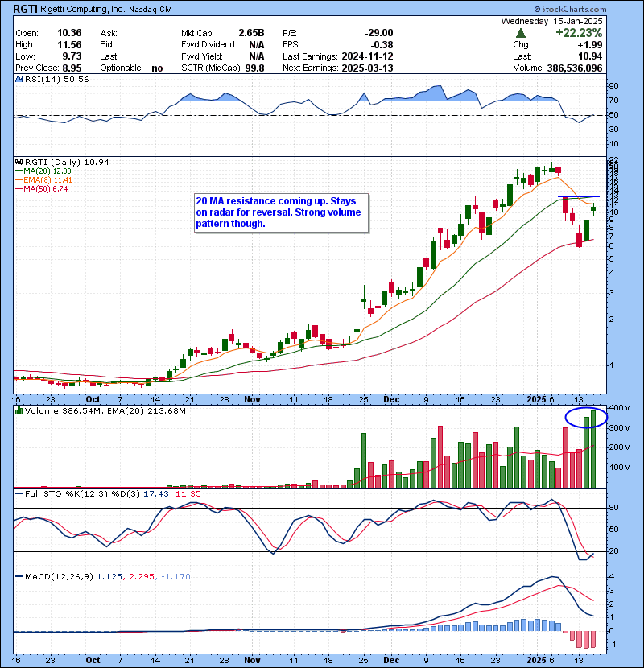Click the Wednesday 15-Jan-2025 date
This screenshot has width=644, height=668.
tap(551, 21)
